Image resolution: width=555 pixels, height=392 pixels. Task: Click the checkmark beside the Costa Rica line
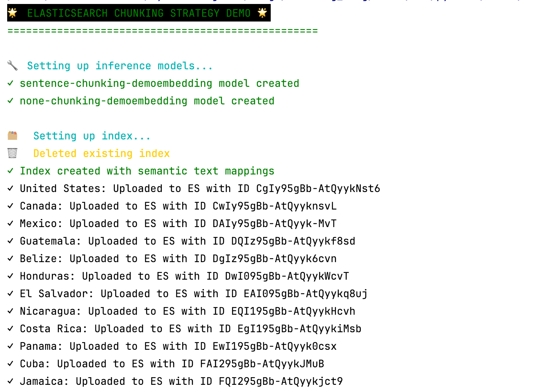(10, 328)
